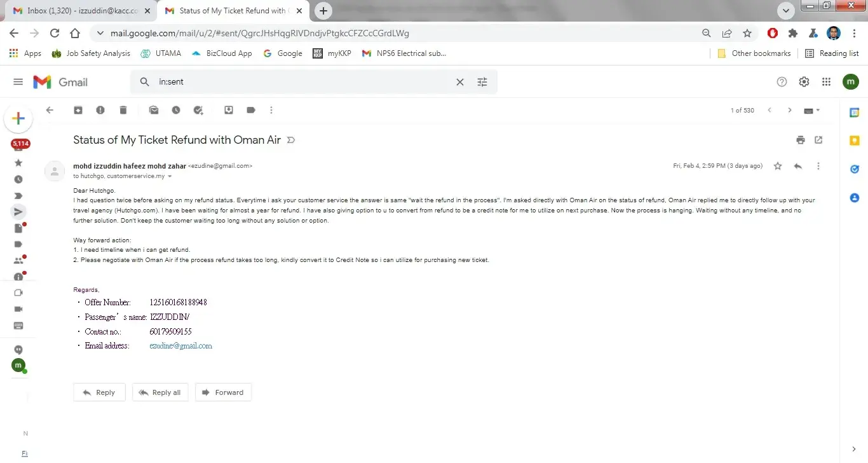Open the ezudine@gmail.com link
This screenshot has width=868, height=463.
pos(180,346)
